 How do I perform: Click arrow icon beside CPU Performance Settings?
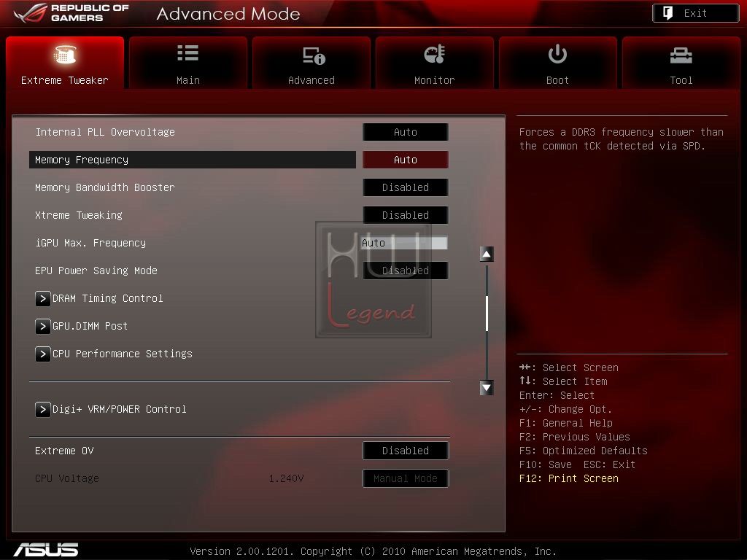(43, 354)
